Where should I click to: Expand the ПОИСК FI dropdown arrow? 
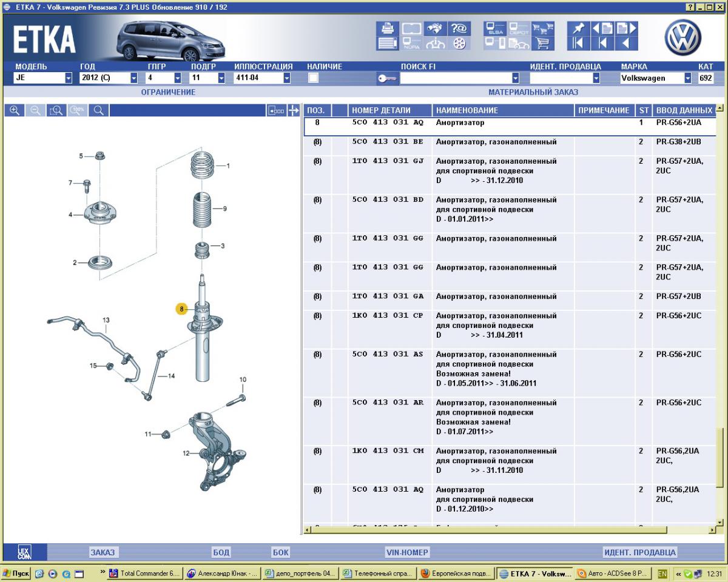[x=516, y=78]
